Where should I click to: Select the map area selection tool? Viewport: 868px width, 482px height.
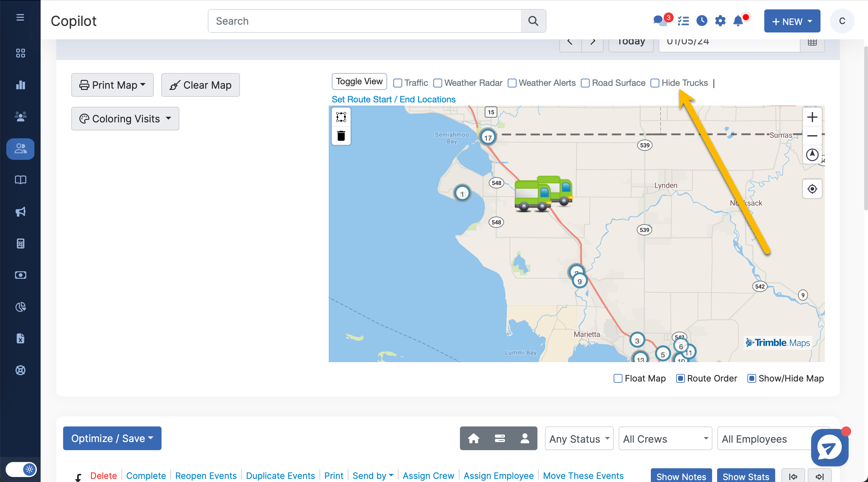341,117
